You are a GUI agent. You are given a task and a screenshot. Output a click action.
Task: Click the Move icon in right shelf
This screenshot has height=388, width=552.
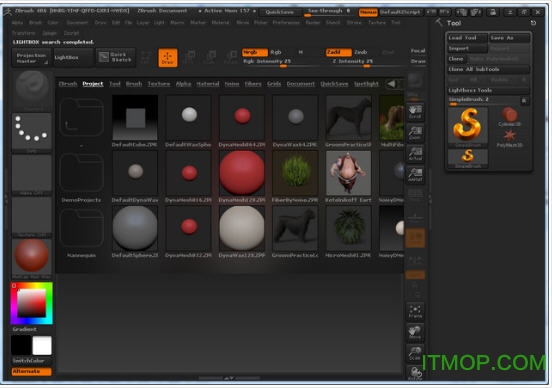tap(415, 332)
